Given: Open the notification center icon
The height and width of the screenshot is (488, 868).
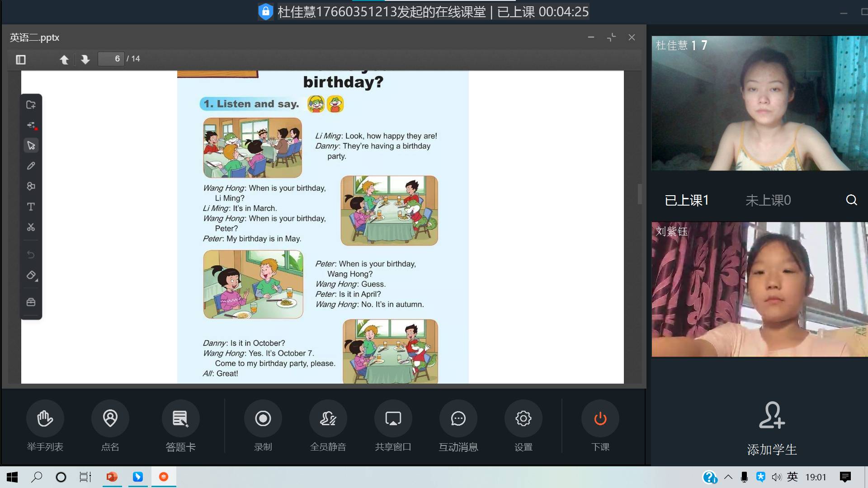Looking at the screenshot, I should coord(845,477).
